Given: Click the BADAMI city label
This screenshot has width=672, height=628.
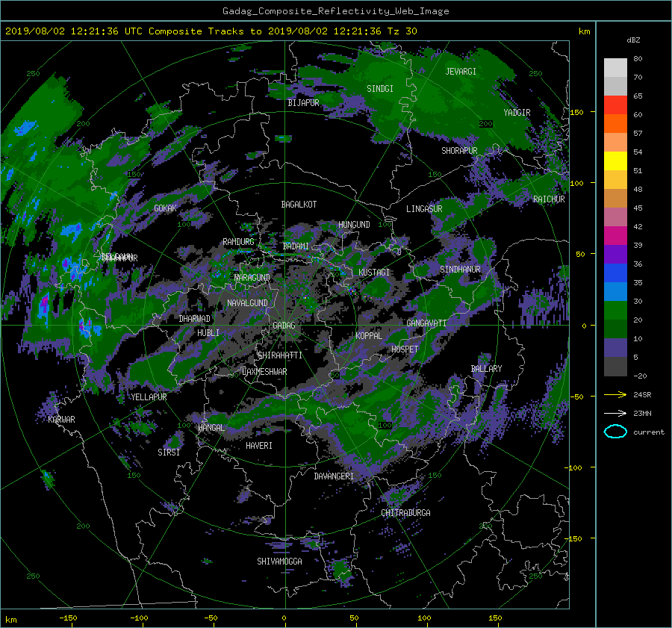Looking at the screenshot, I should tap(296, 246).
